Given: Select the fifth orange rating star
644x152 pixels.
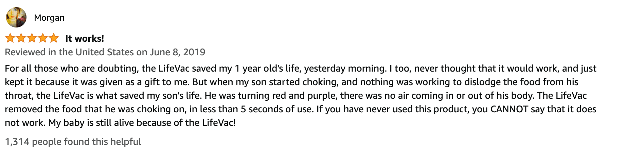Looking at the screenshot, I should click(x=54, y=38).
